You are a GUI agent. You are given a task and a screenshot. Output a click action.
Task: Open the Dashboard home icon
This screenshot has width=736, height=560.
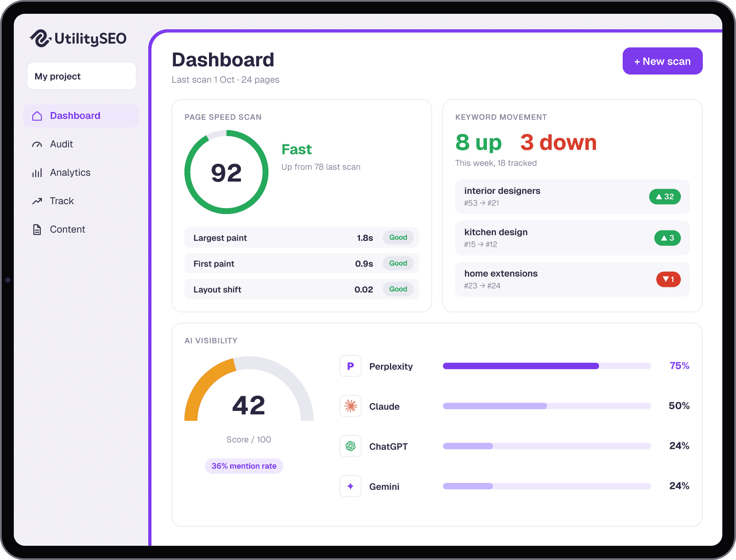[37, 116]
